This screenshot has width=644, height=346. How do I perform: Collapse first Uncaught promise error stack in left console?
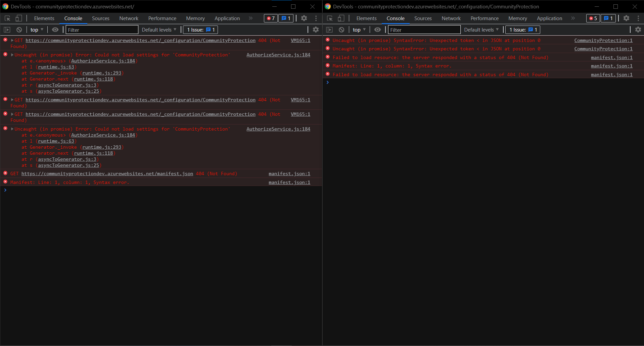(x=12, y=55)
